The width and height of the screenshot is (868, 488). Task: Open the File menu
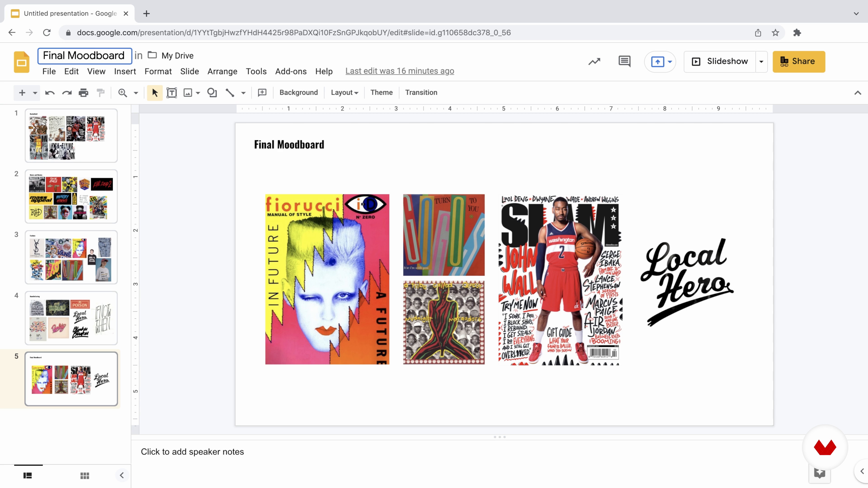(x=49, y=71)
